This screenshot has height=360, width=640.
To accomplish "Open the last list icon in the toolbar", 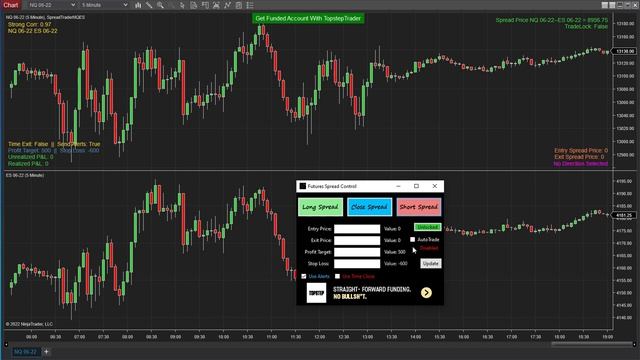I will tap(250, 5).
